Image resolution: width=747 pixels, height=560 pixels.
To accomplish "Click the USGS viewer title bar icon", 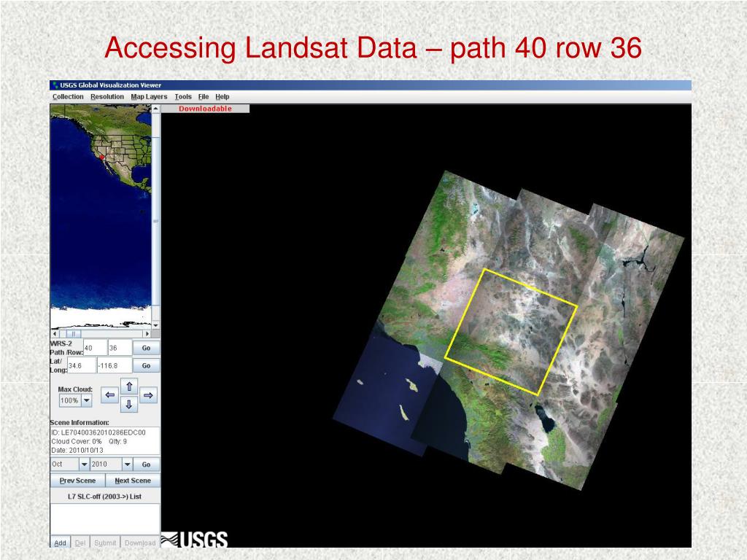I will (55, 85).
